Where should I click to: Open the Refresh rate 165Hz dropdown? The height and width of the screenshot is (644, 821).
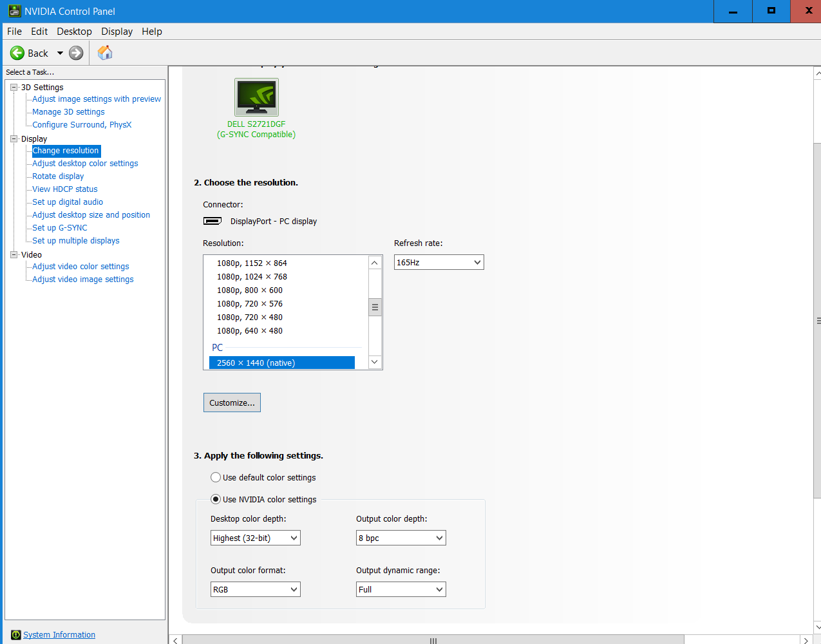(439, 262)
